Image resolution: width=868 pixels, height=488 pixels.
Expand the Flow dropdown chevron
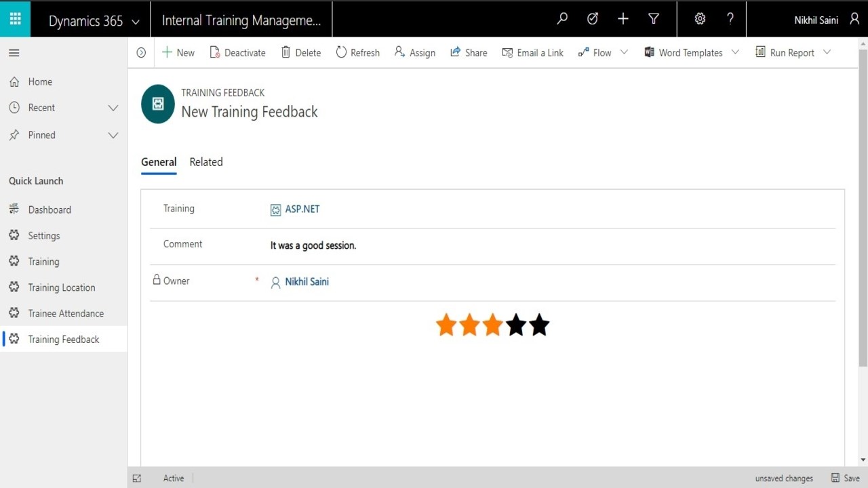pyautogui.click(x=624, y=52)
